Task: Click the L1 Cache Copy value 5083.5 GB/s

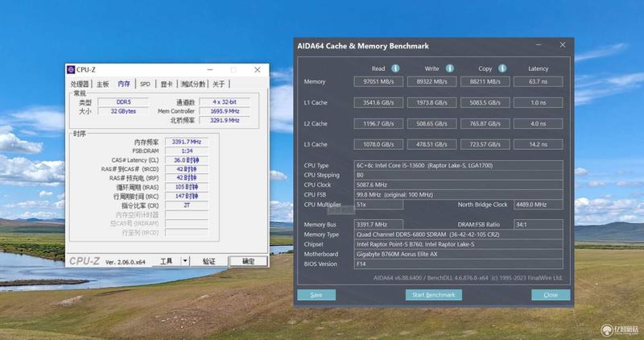Action: pos(485,102)
